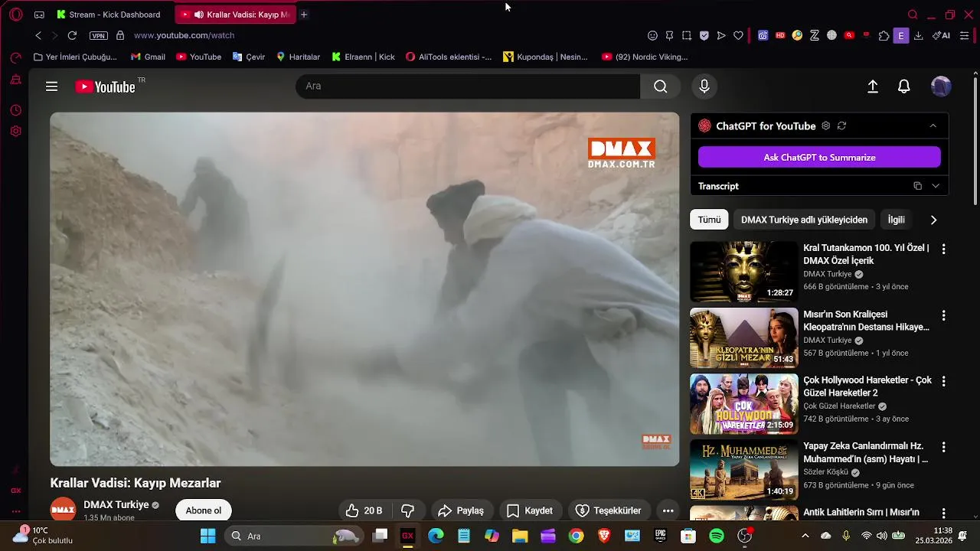Select the Krallar Vadisi YouTube tab

pos(236,15)
